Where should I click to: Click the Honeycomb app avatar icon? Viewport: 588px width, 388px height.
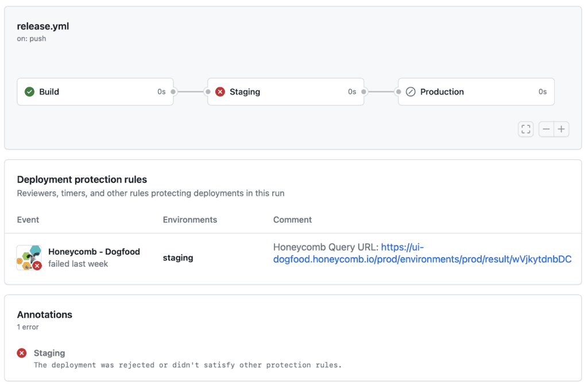29,258
